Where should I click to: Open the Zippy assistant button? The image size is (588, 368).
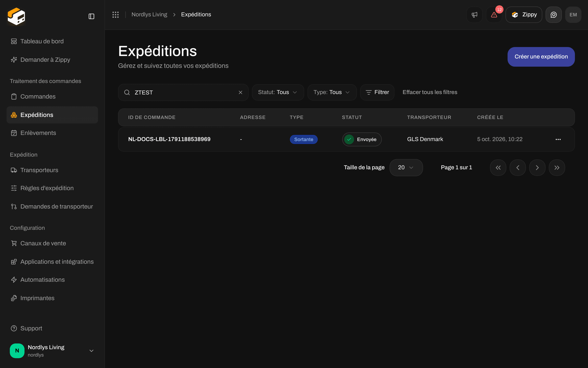[524, 15]
